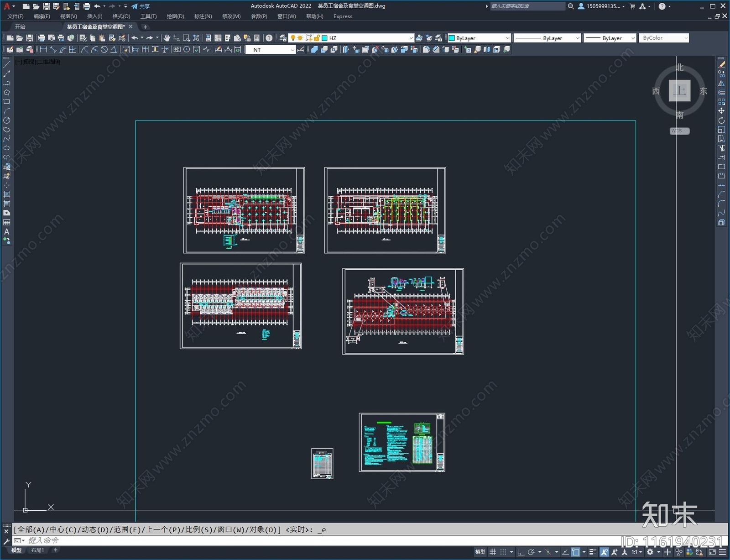Select the Line draw tool

(x=6, y=65)
